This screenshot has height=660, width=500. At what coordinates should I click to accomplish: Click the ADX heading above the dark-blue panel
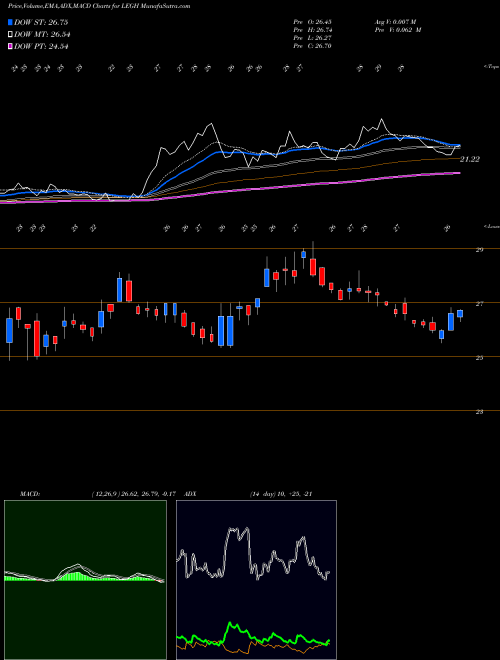coord(190,494)
